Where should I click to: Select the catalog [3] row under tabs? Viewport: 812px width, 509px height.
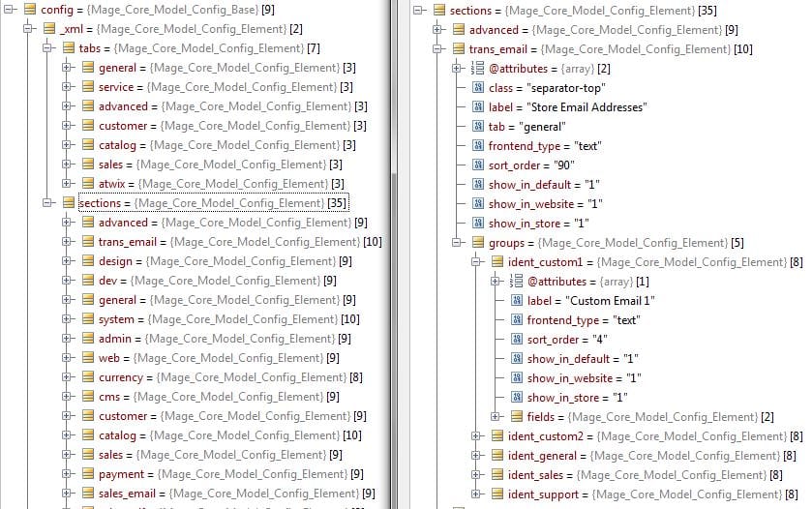click(226, 145)
